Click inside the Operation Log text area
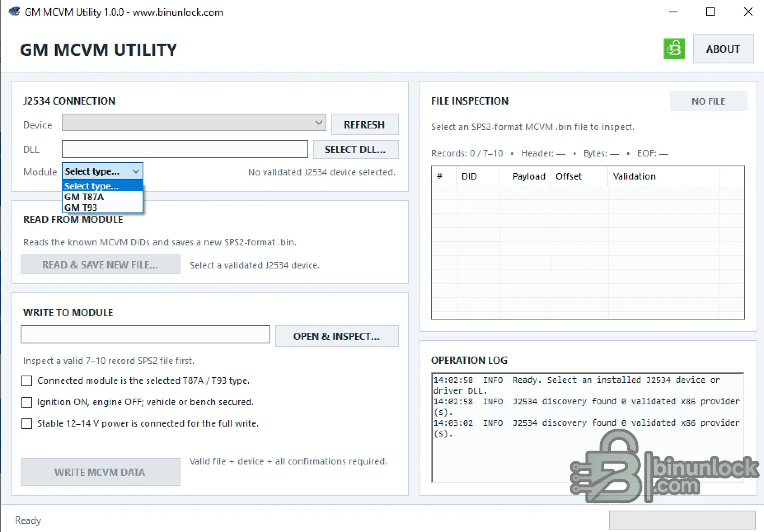Screen dimensions: 764x532 (588, 427)
